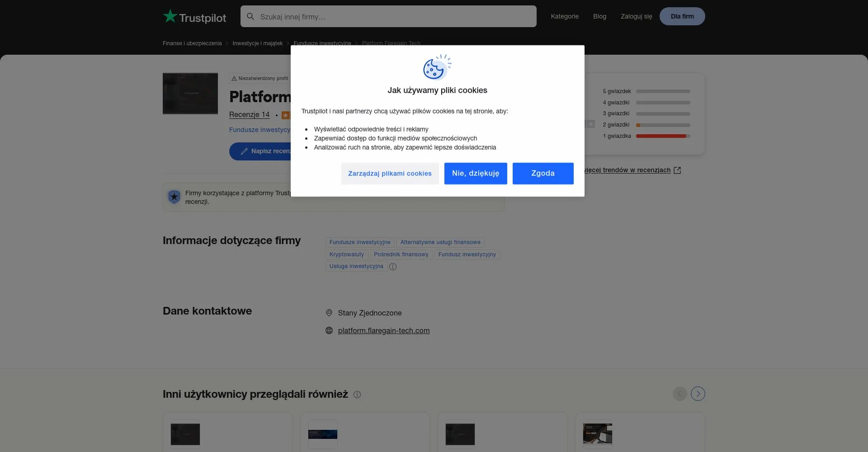Image resolution: width=868 pixels, height=452 pixels.
Task: Open Alternatywne usługi finansowe tag
Action: (x=440, y=242)
